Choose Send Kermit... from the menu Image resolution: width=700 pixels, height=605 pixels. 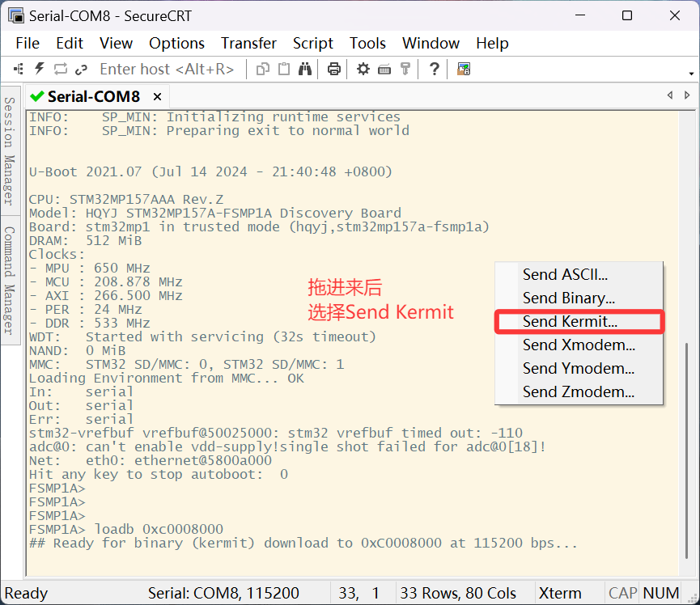coord(579,321)
